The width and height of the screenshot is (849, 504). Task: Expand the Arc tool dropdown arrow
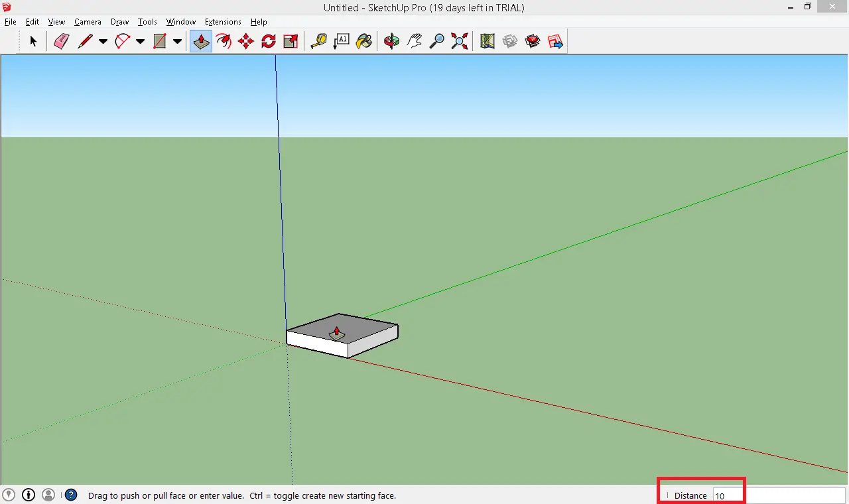(140, 42)
